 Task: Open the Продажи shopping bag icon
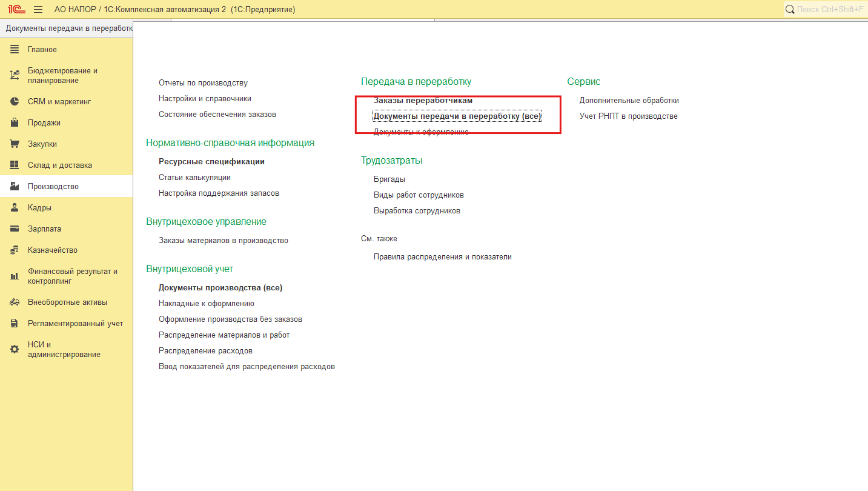point(15,123)
